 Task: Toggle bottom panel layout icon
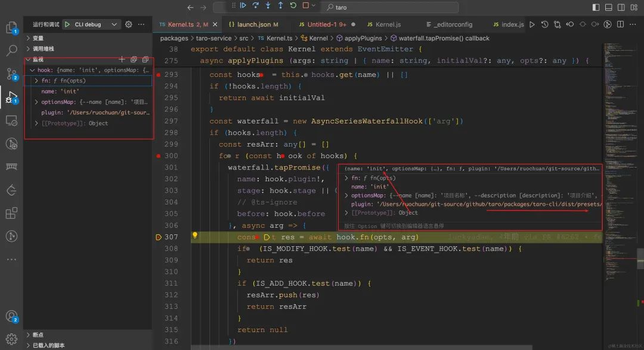[609, 7]
